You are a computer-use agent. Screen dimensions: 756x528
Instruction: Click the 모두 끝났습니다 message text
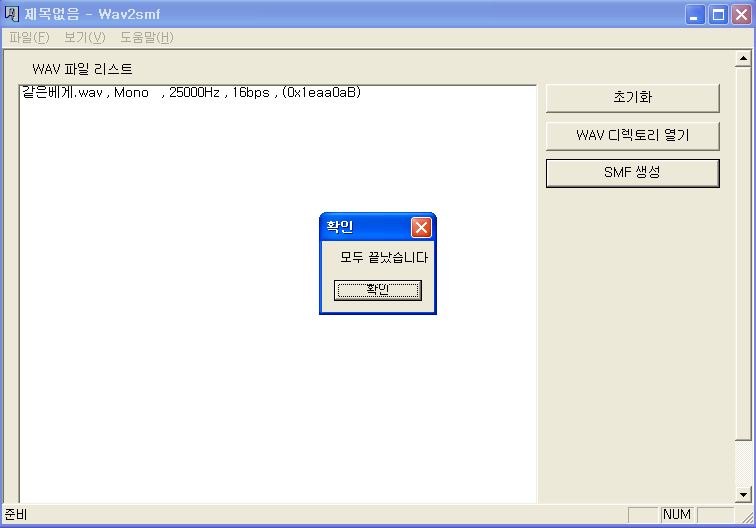tap(384, 257)
